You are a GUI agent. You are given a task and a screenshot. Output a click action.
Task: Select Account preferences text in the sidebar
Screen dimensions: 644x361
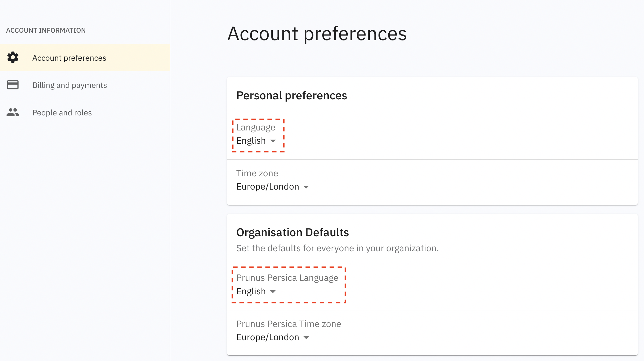coord(69,58)
